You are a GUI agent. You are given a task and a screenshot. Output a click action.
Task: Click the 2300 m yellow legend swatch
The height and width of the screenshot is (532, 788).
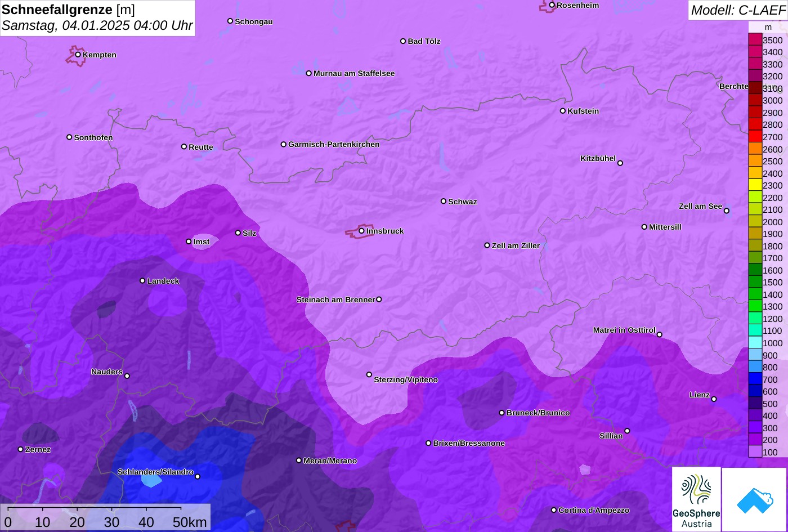pos(755,185)
